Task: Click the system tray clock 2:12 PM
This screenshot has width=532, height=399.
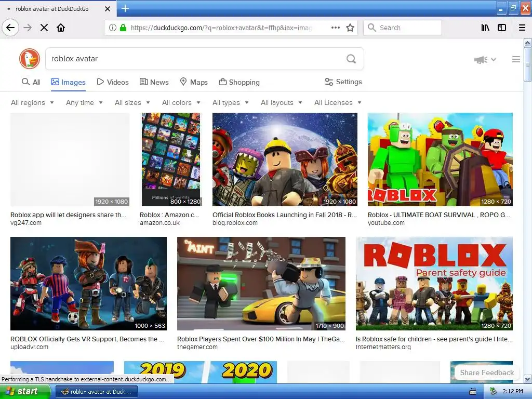Action: [512, 392]
